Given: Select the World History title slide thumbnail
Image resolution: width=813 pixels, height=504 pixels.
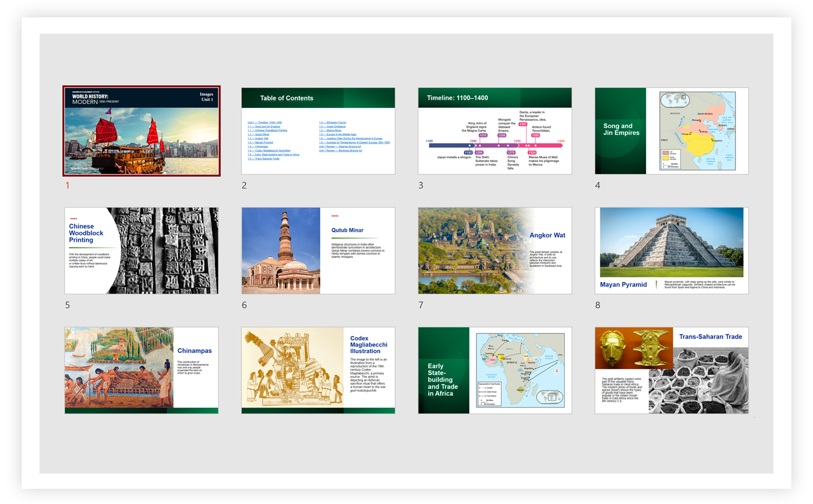Looking at the screenshot, I should (x=141, y=131).
